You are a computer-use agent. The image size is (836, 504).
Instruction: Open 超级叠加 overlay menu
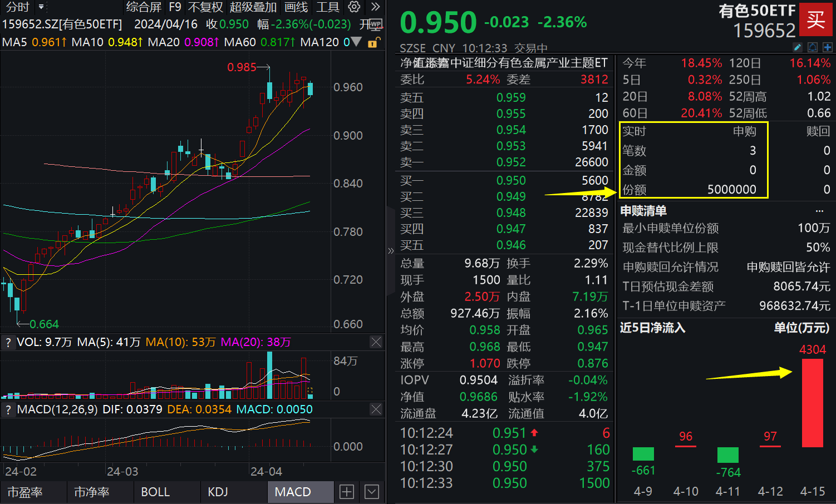pos(253,7)
